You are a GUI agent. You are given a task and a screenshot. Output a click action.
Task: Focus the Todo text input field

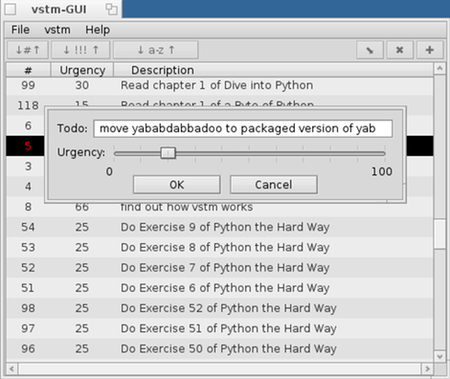(x=243, y=128)
